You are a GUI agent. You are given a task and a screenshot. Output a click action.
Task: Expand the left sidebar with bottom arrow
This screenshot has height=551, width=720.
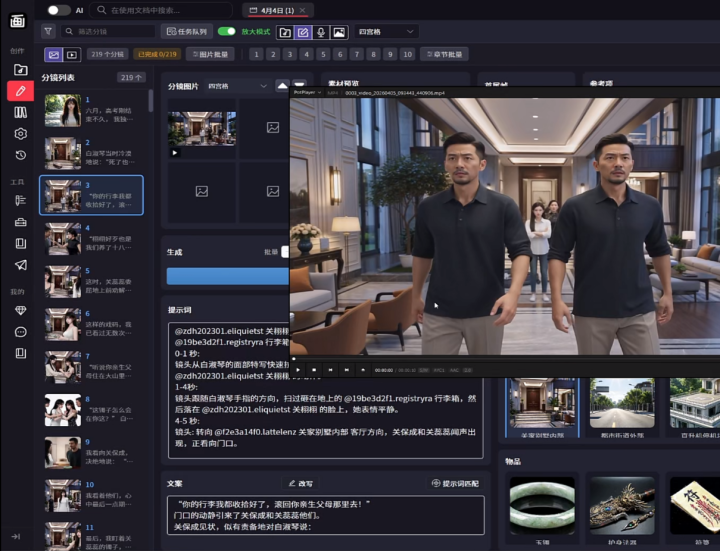[17, 537]
